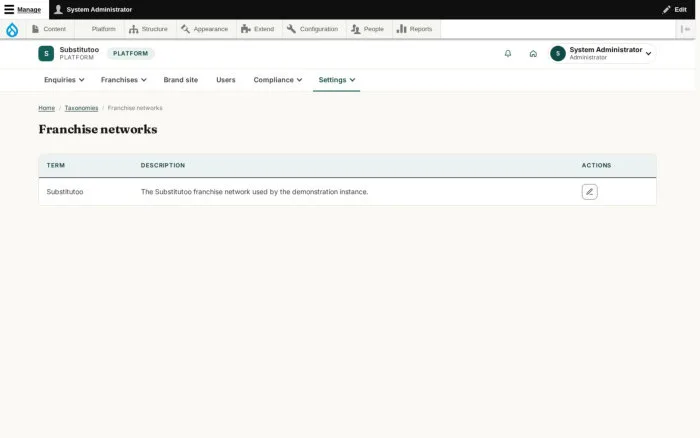Toggle the toolbar orientation icon

[x=685, y=29]
